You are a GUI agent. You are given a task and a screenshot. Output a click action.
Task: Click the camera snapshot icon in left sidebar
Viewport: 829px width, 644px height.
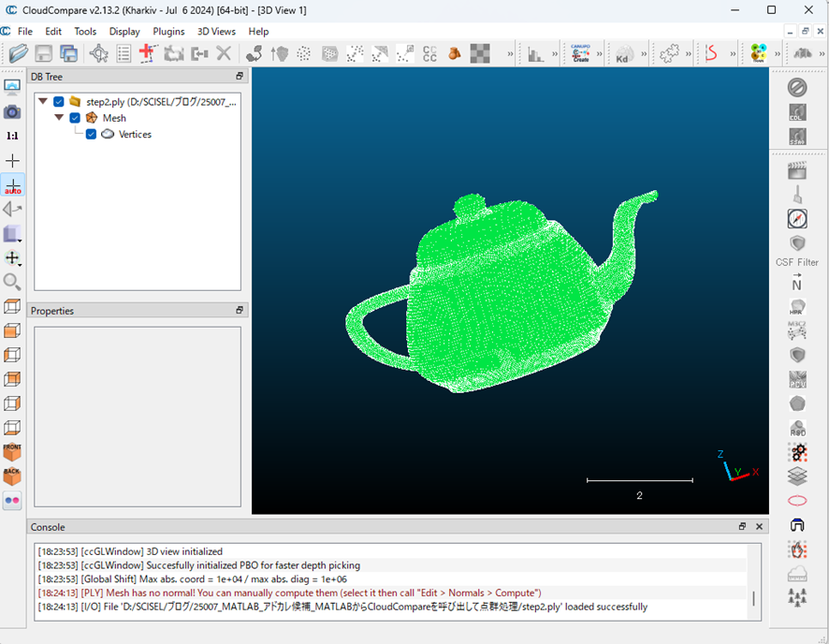(x=12, y=111)
